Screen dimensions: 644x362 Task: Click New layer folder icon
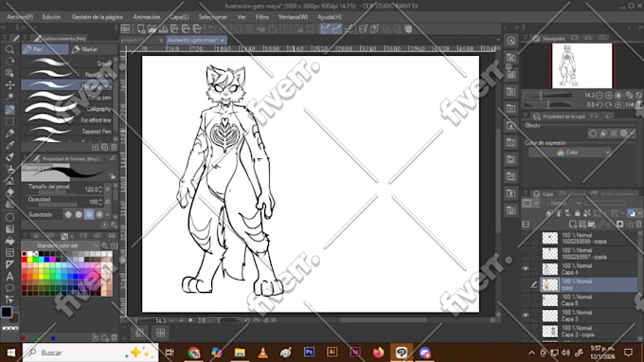coord(591,225)
